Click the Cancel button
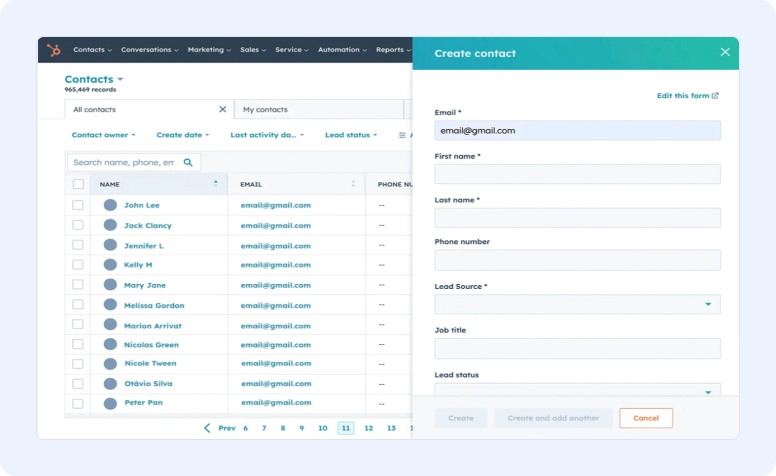The image size is (776, 476). click(x=646, y=418)
